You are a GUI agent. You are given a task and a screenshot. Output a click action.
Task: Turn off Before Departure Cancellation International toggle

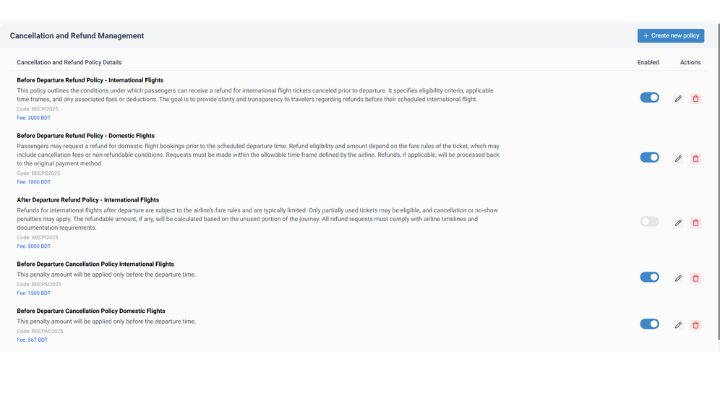tap(649, 277)
